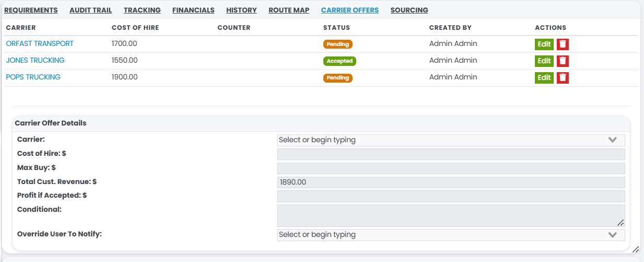Open the JONES TRUCKING carrier link
Screen dimensions: 644x262
(x=35, y=61)
